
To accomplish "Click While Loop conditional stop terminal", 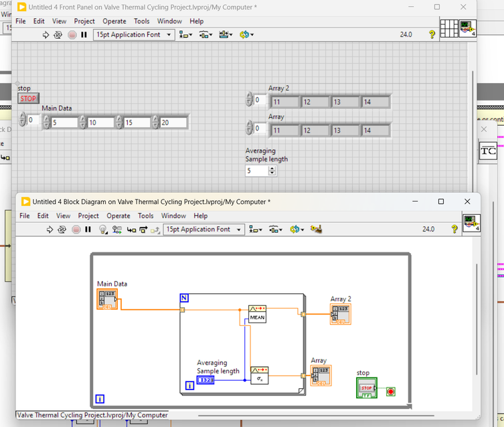I will tap(390, 392).
